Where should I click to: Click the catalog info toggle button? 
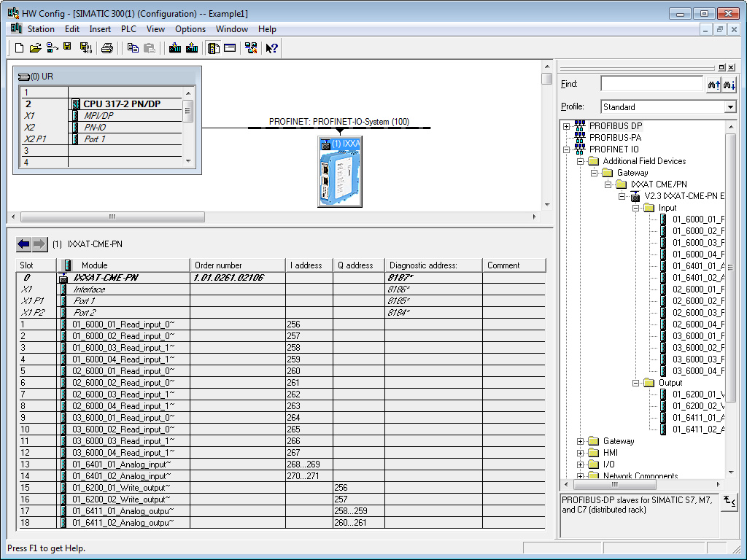[729, 502]
